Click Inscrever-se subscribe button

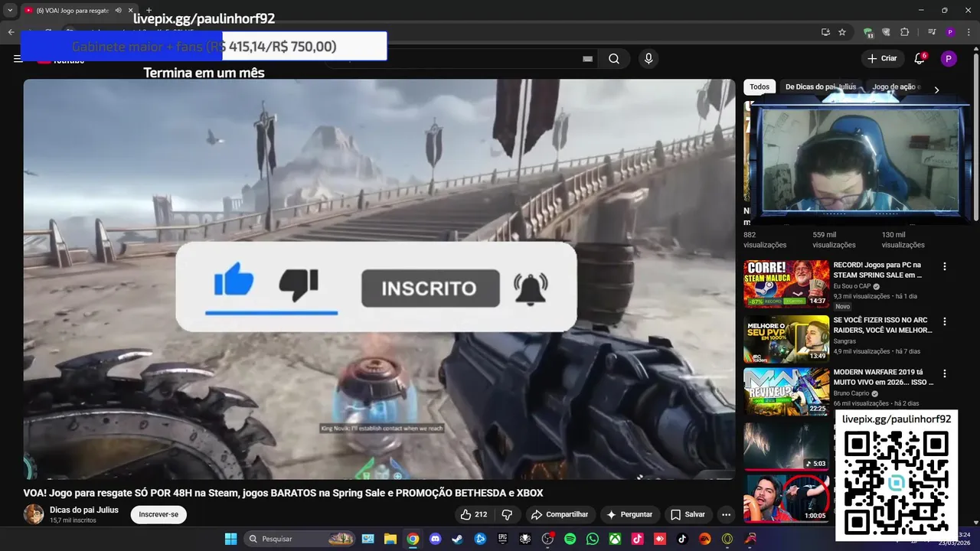point(158,514)
